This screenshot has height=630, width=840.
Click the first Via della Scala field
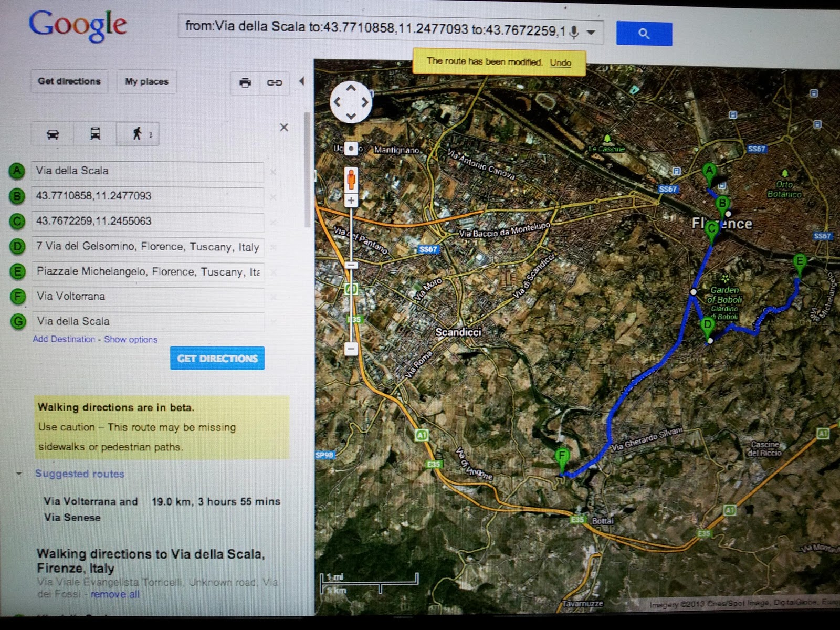coord(147,171)
